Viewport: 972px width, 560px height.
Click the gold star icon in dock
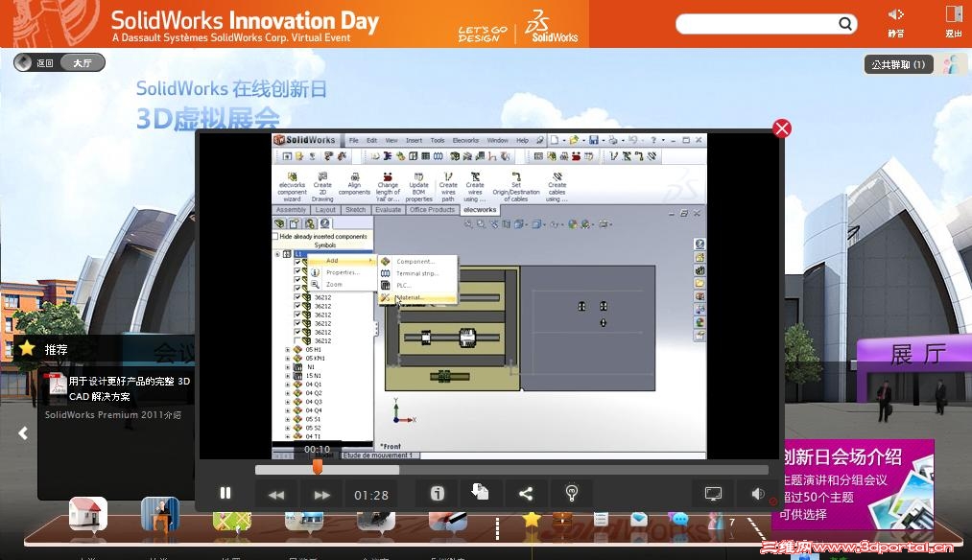(x=532, y=519)
